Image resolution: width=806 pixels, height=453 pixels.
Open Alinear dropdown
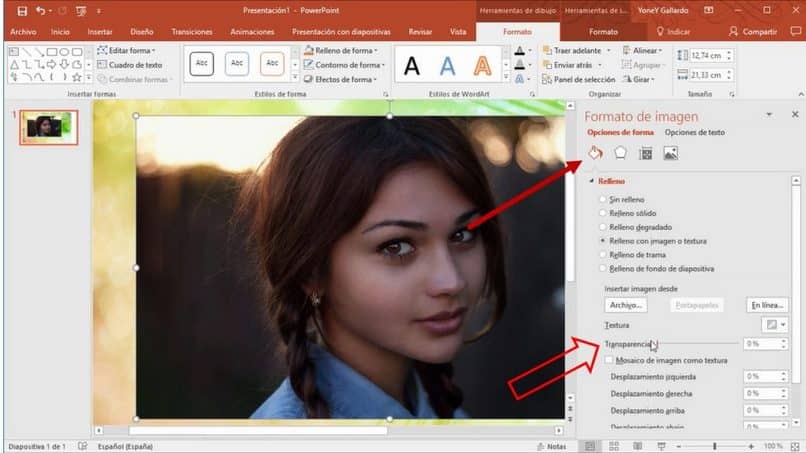click(x=643, y=50)
